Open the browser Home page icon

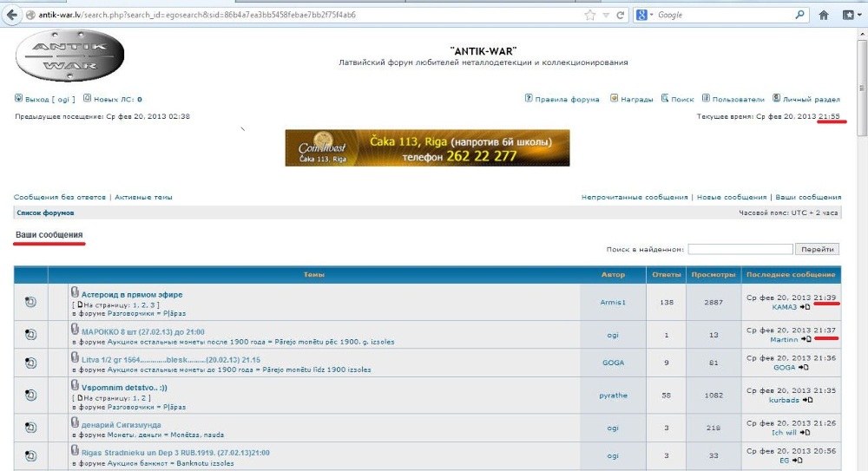click(825, 15)
